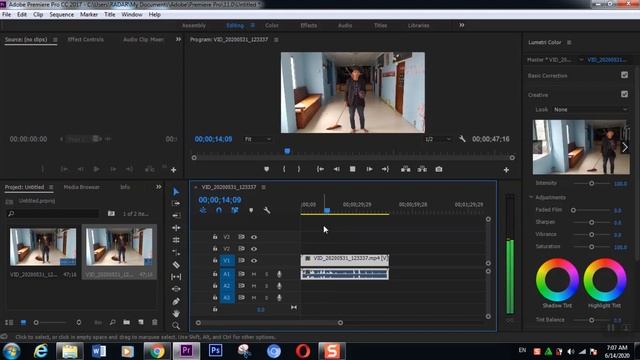Image resolution: width=640 pixels, height=360 pixels.
Task: Expand hidden workspaces chevron
Action: (462, 25)
